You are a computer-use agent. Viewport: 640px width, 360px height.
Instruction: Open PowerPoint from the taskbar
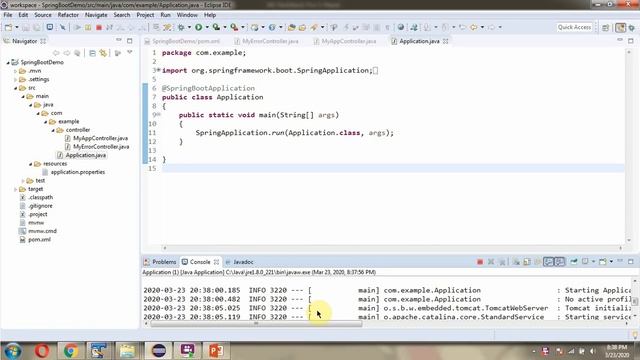[x=216, y=351]
